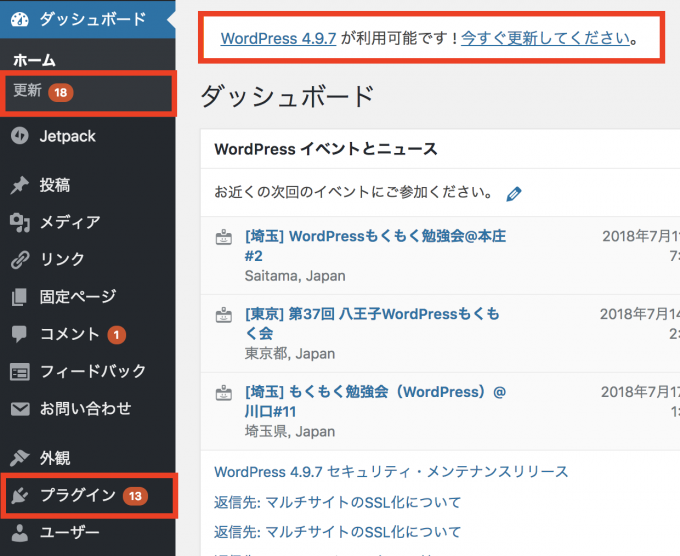Click the 埼玉県, Japan location text
This screenshot has width=680, height=556.
(290, 432)
